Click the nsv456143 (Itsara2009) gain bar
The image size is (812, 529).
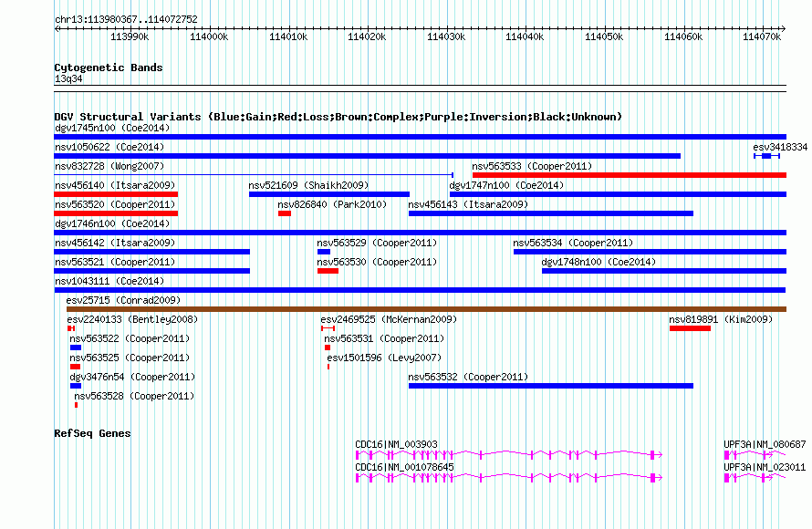click(x=551, y=213)
